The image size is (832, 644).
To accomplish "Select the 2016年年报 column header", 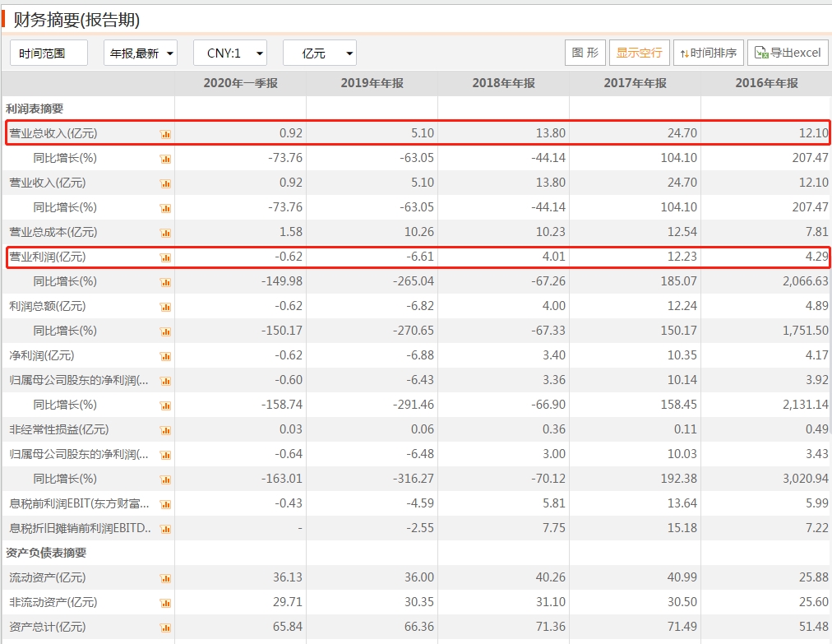I will click(x=766, y=83).
